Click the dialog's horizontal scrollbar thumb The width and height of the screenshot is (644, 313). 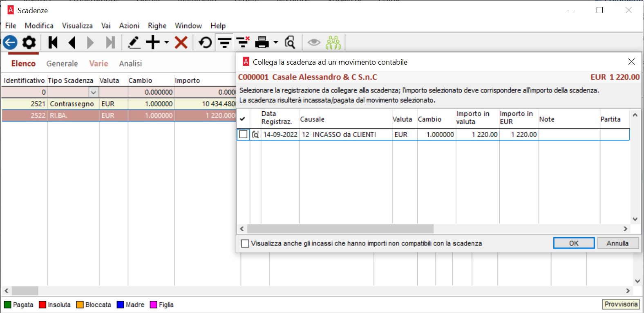[x=340, y=229]
